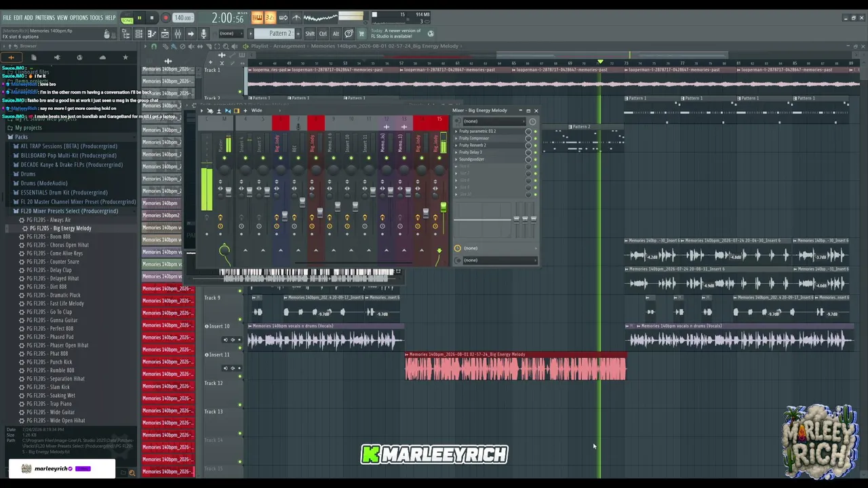Click the file page icon in the Browser tabs

pyautogui.click(x=34, y=58)
